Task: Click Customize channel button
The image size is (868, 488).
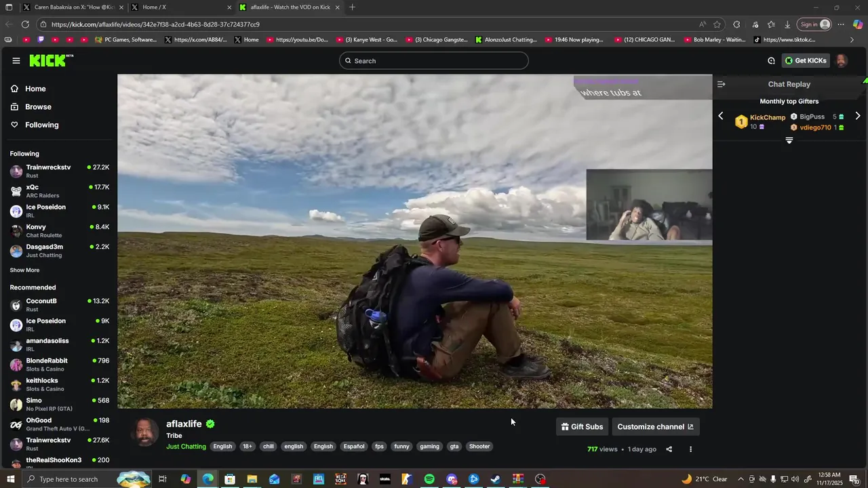Action: [655, 427]
